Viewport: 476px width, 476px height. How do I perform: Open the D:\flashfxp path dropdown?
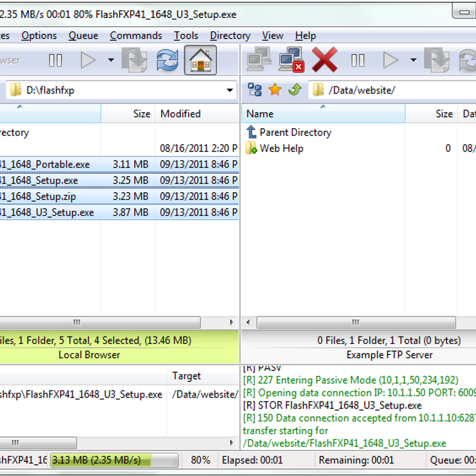(230, 90)
